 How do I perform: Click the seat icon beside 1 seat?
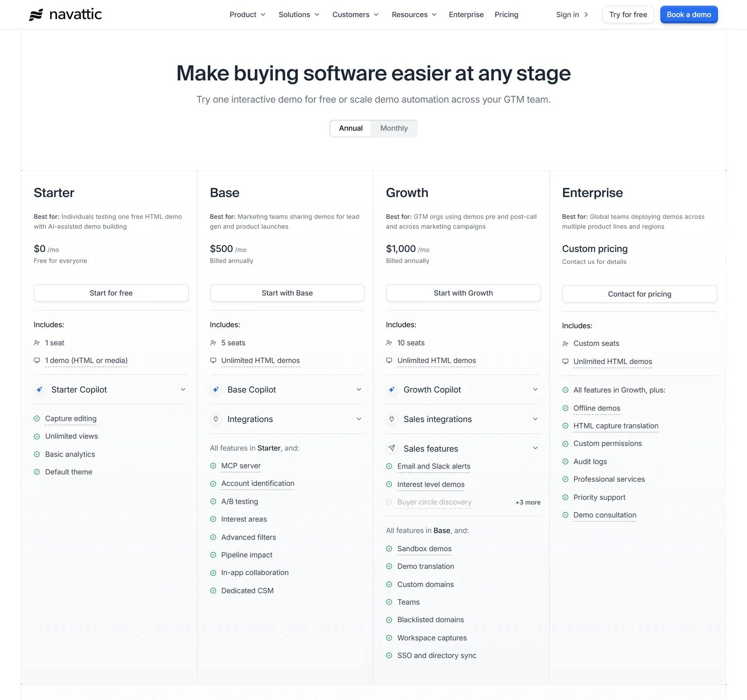tap(37, 343)
